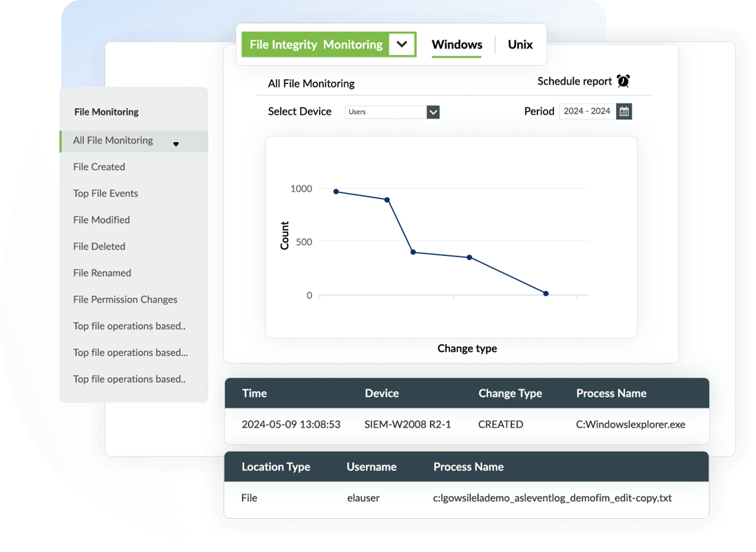The image size is (756, 552).
Task: Sort by the Change Type column header
Action: pyautogui.click(x=511, y=393)
